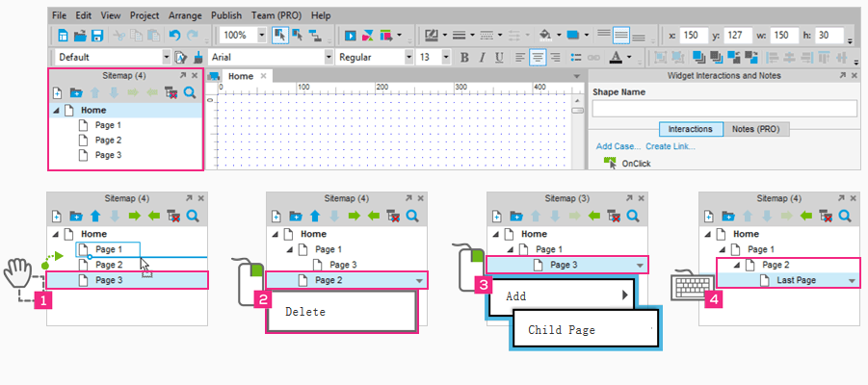Click the Create Link... link

671,146
